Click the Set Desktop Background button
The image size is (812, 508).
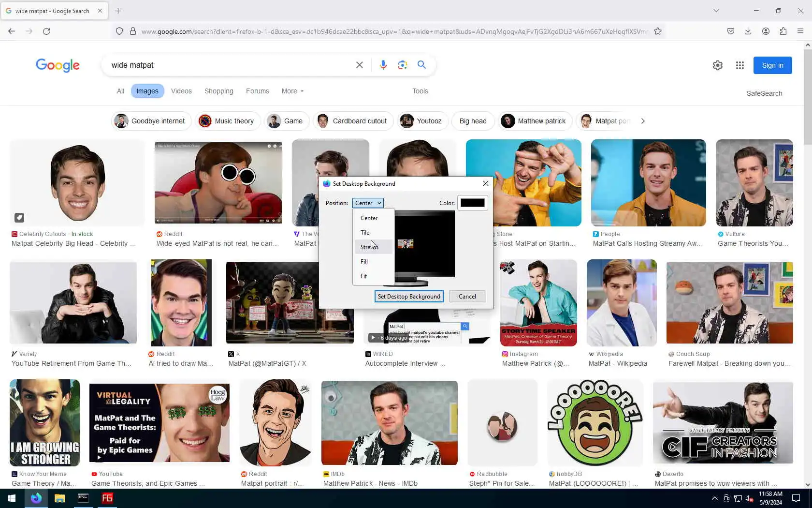(x=409, y=297)
